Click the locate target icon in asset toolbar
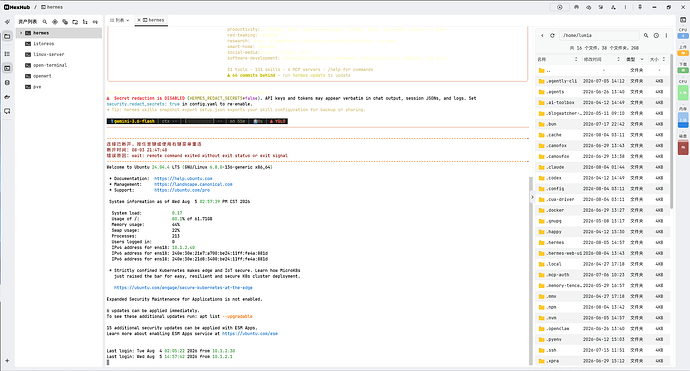Screen dimensions: 690x371 tap(55, 22)
